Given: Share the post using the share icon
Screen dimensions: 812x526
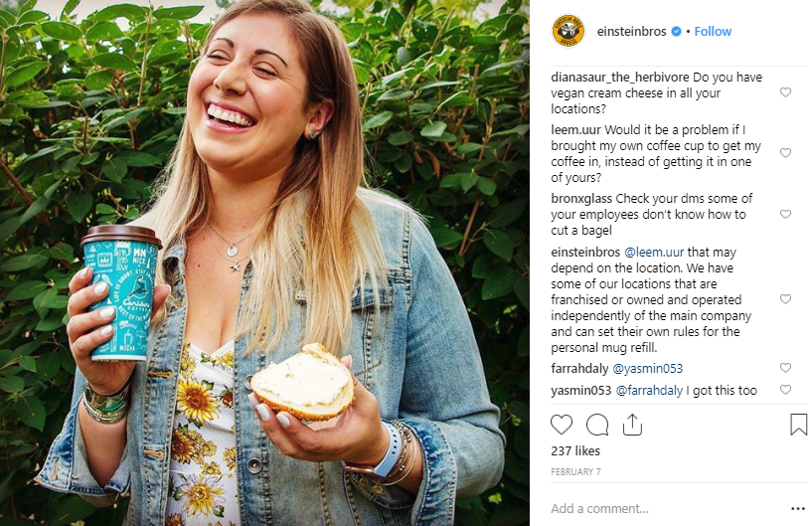Looking at the screenshot, I should coord(631,426).
